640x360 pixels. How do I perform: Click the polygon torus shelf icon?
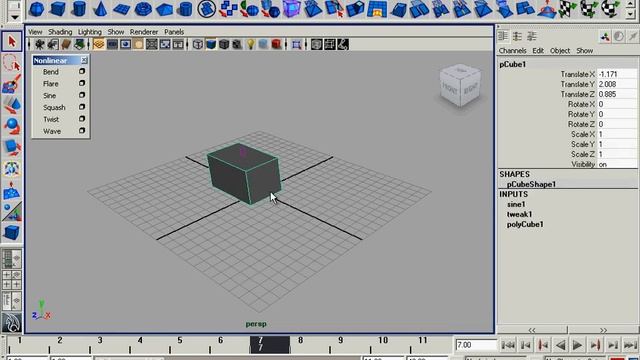pyautogui.click(x=143, y=9)
